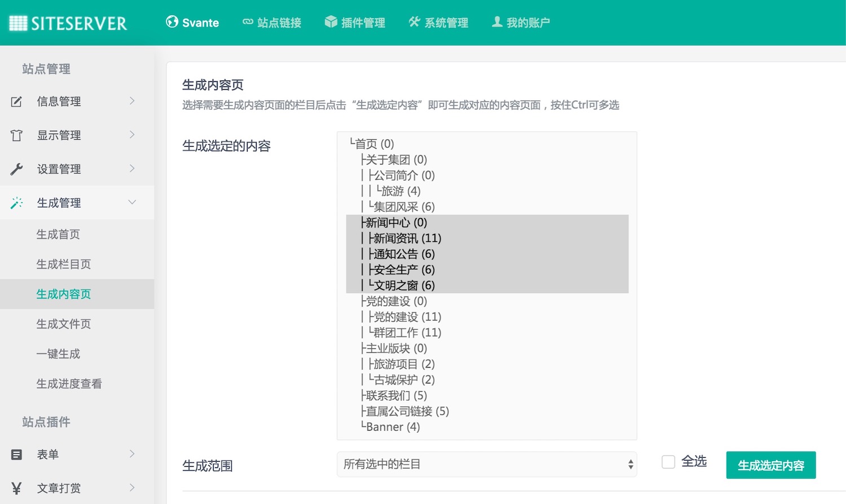Open the 系统管理 menu

coord(439,23)
